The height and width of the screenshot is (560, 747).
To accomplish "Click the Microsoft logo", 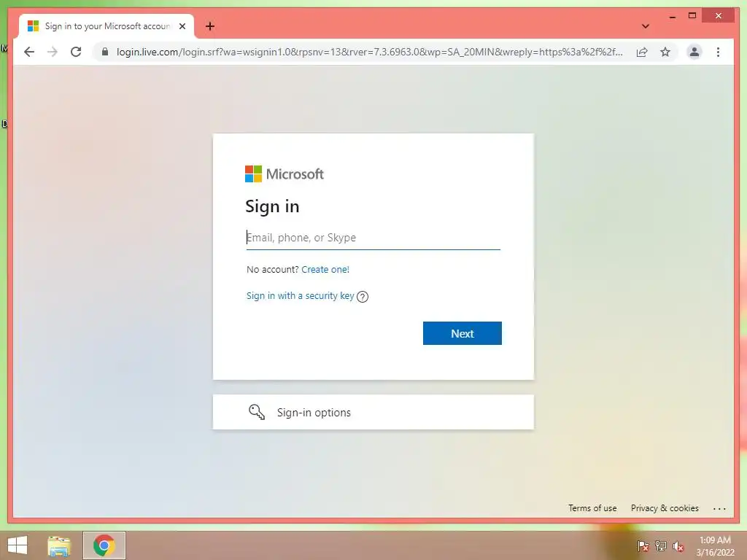I will pyautogui.click(x=285, y=174).
